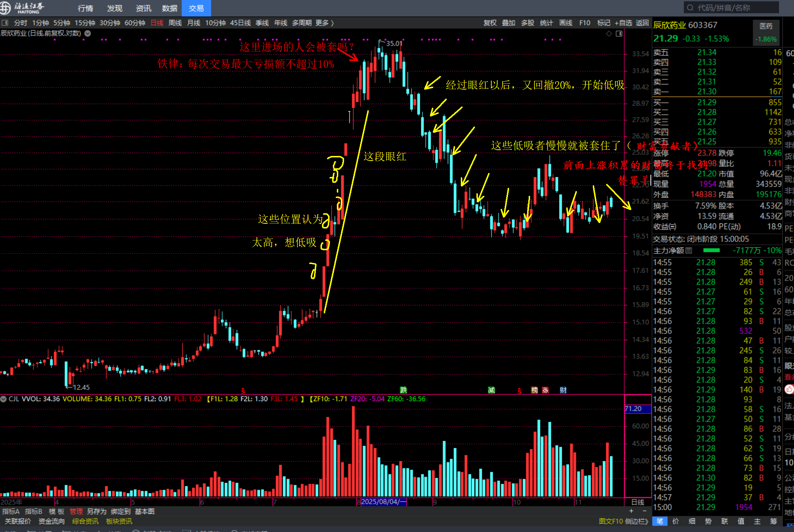Click the 返回 back button

coord(642,23)
